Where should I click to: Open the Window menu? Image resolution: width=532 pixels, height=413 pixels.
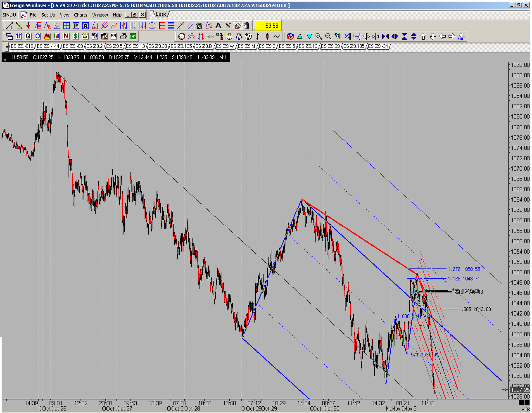(x=100, y=15)
